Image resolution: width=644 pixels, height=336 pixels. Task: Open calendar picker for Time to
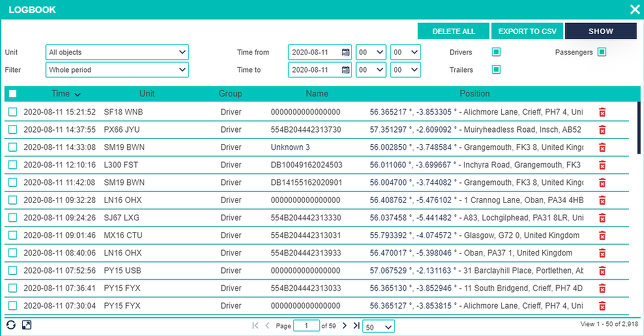[x=345, y=70]
